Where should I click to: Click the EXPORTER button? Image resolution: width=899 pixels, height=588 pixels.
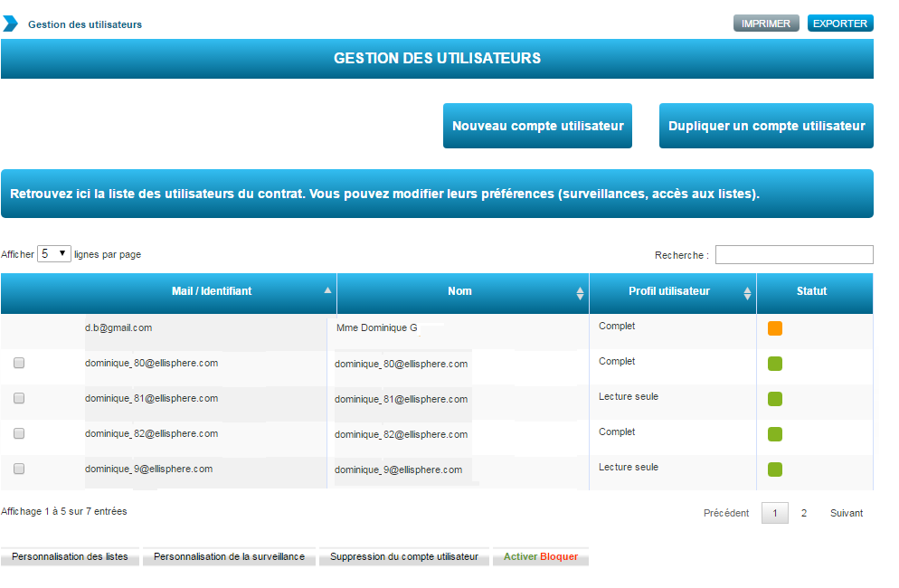click(x=840, y=24)
